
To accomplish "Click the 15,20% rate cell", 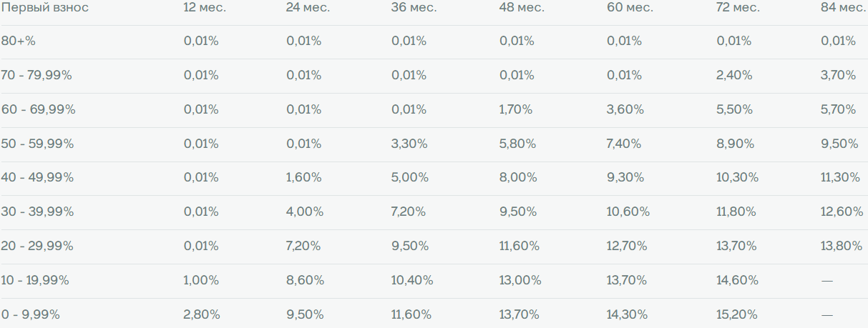I will [x=737, y=314].
